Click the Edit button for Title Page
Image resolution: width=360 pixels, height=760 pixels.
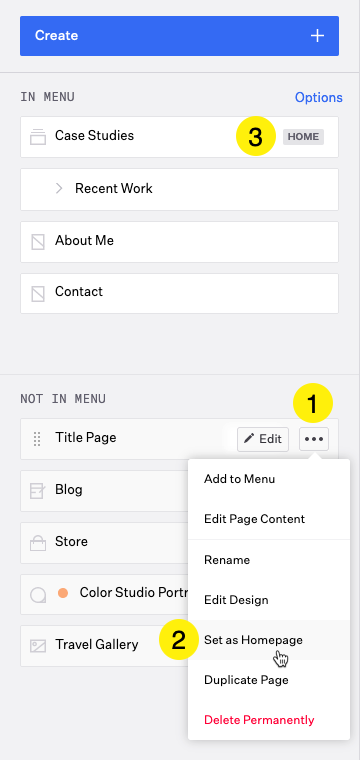(263, 439)
